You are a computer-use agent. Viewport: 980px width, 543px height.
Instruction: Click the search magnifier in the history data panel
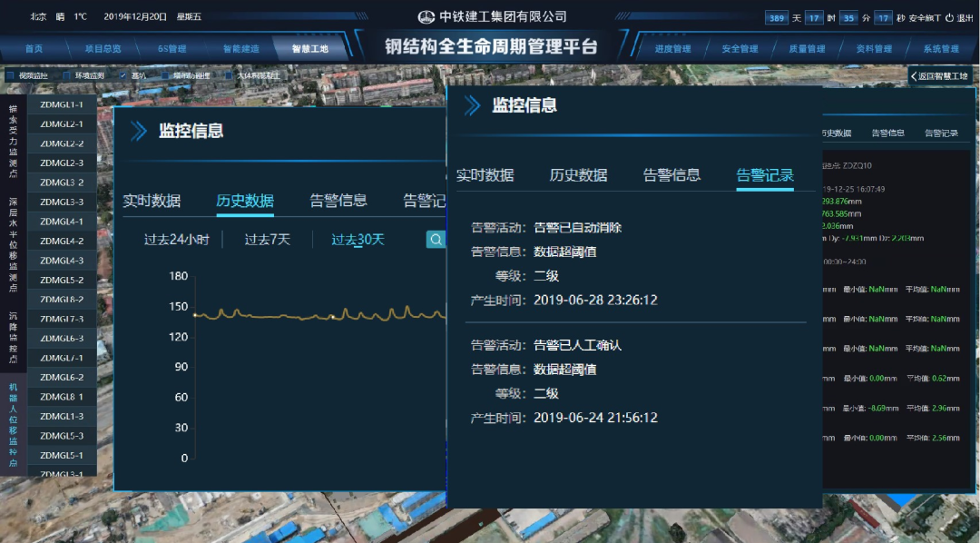(436, 240)
